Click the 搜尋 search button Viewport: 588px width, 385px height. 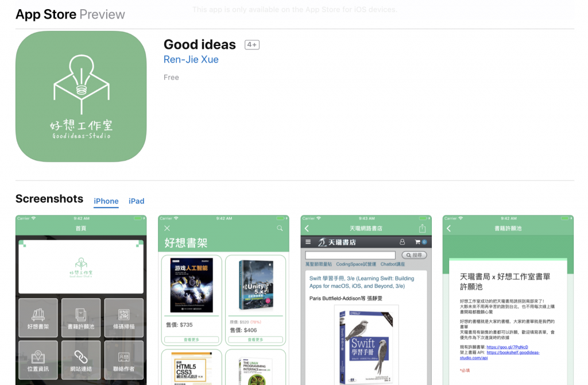click(x=415, y=255)
